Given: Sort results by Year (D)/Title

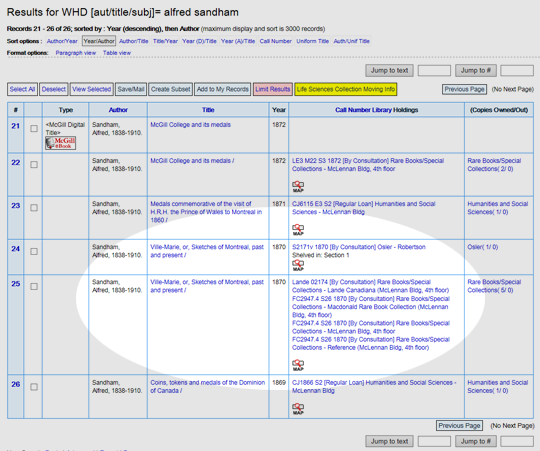Looking at the screenshot, I should (x=199, y=41).
